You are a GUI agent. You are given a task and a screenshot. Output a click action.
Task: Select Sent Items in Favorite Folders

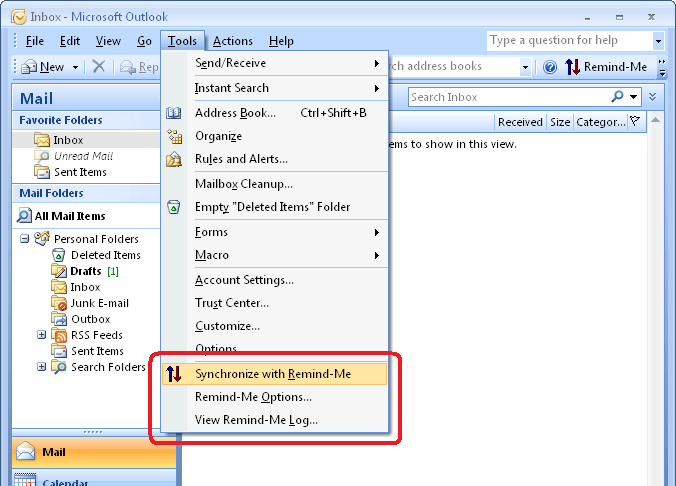80,172
